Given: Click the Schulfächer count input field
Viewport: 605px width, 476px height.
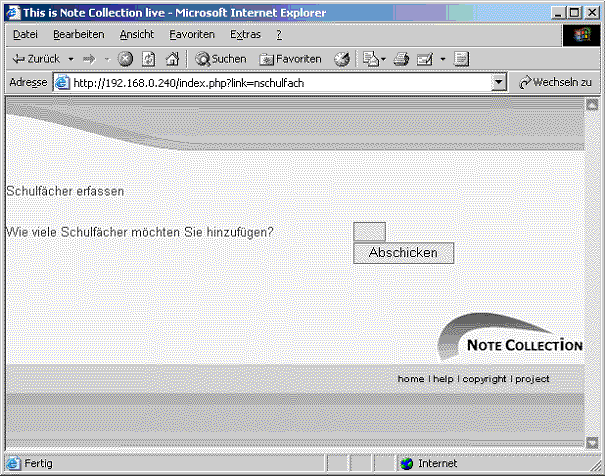Looking at the screenshot, I should pos(369,232).
